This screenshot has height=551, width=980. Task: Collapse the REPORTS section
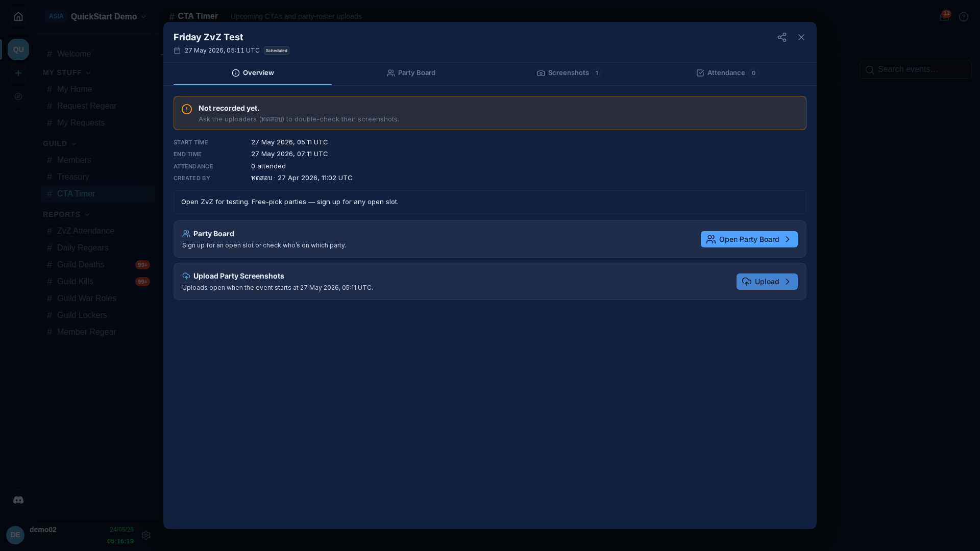coord(66,214)
